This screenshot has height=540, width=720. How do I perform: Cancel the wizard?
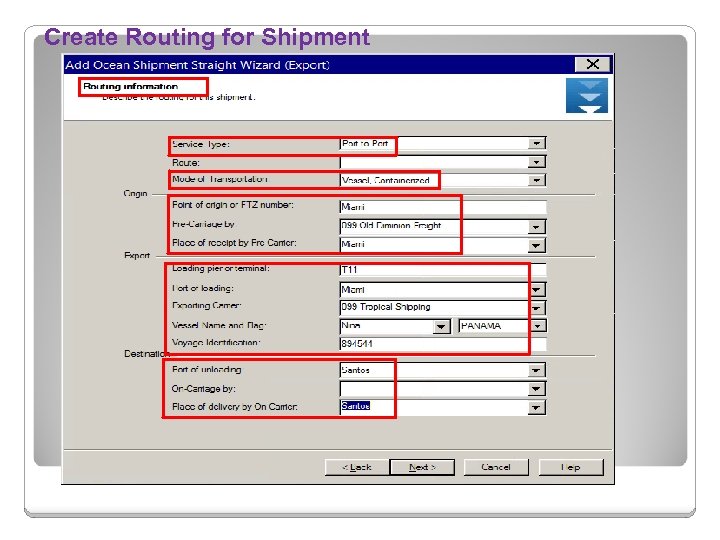496,467
